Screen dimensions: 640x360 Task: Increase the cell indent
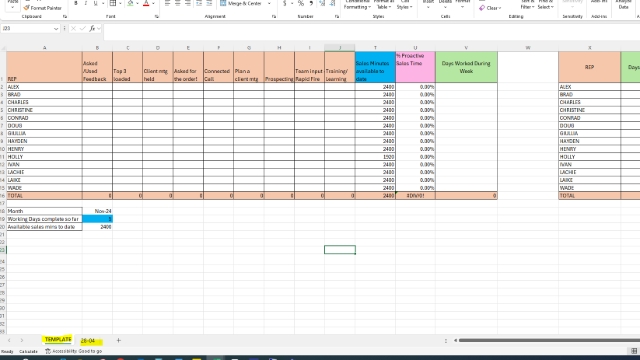pyautogui.click(x=209, y=3)
